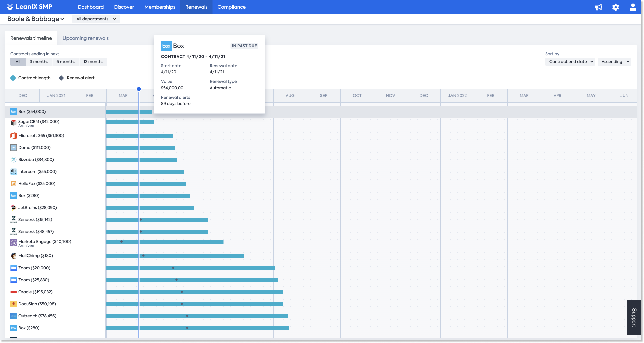
Task: Click the '89 days before' renewal alert text
Action: (176, 104)
